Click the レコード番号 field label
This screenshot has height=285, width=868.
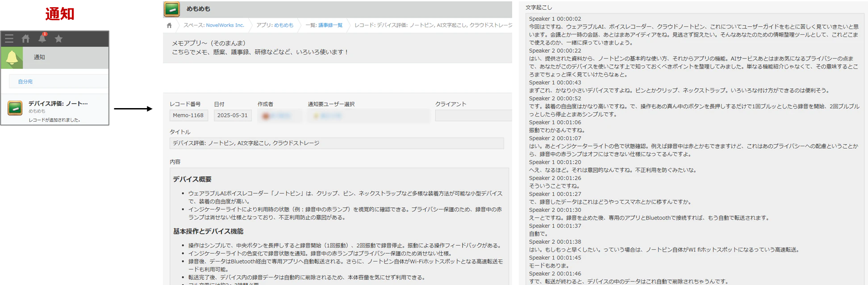185,104
